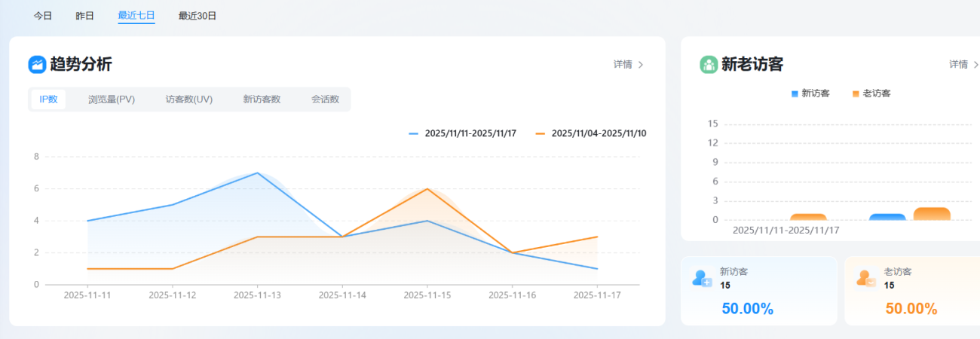
Task: Show the 访客数(UV) metric
Action: (189, 99)
